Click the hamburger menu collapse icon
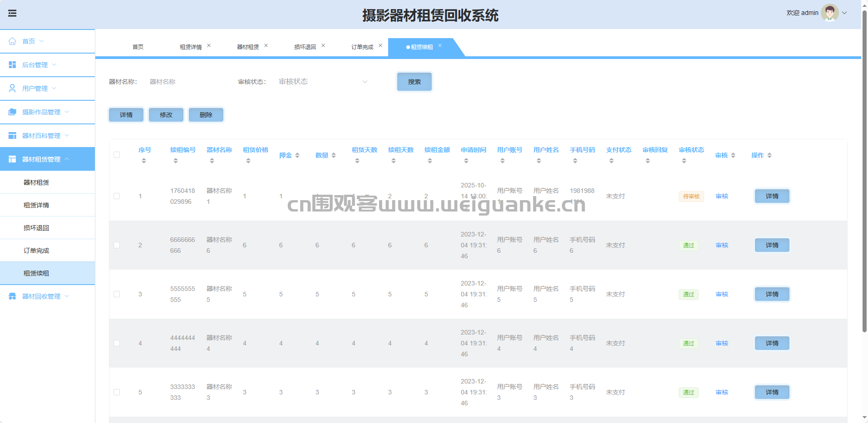The width and height of the screenshot is (868, 423). coord(12,13)
